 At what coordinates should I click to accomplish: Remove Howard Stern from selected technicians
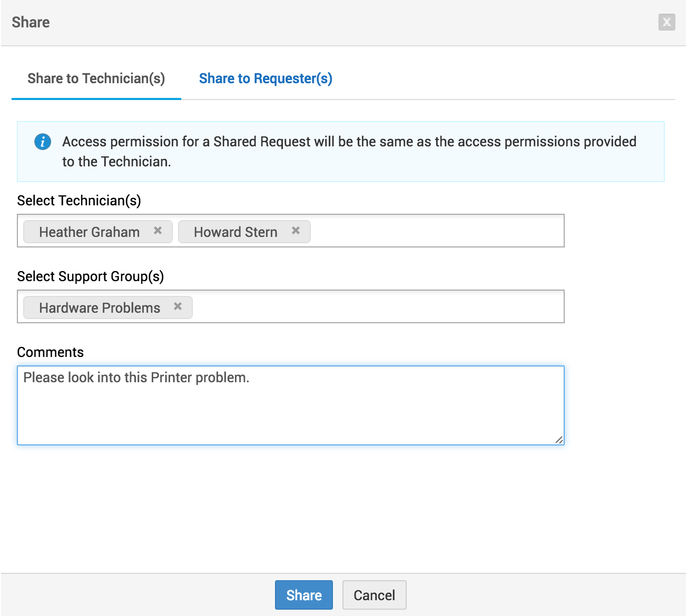tap(296, 231)
